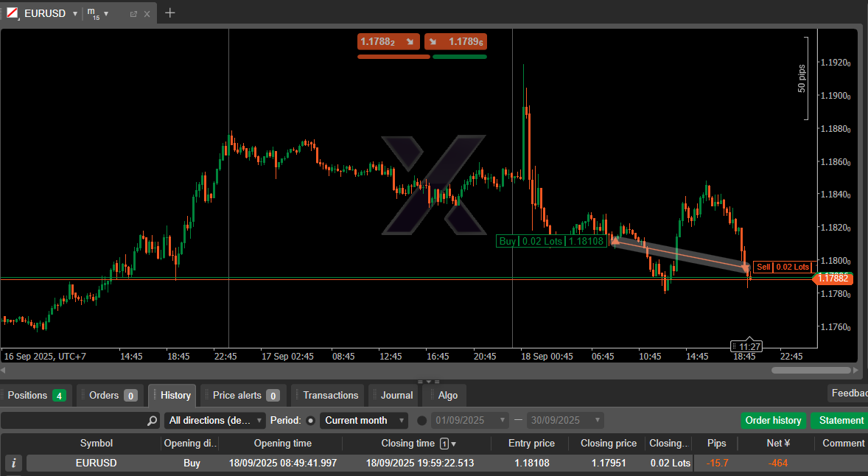This screenshot has width=868, height=476.
Task: Select the Current month period radio button
Action: tap(310, 421)
